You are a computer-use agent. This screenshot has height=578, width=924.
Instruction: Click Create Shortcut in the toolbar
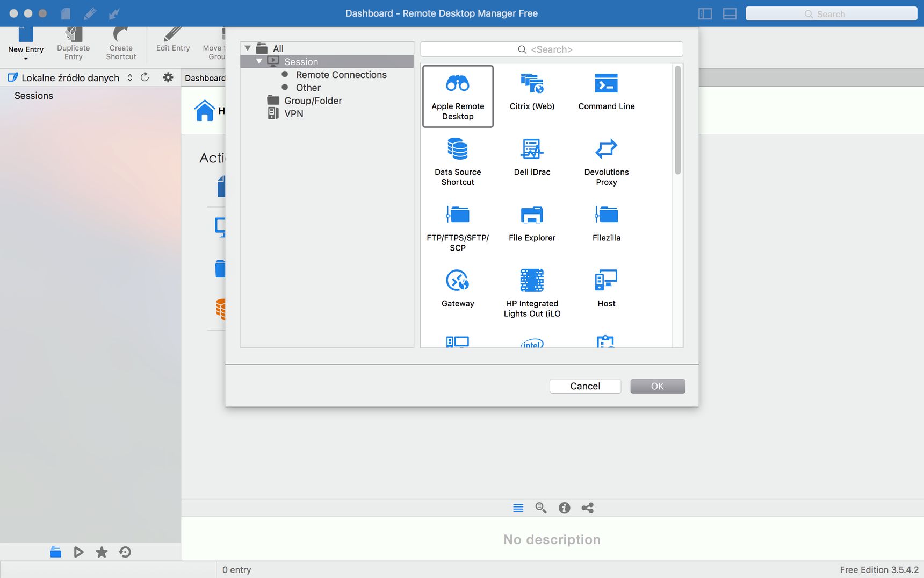(x=121, y=43)
